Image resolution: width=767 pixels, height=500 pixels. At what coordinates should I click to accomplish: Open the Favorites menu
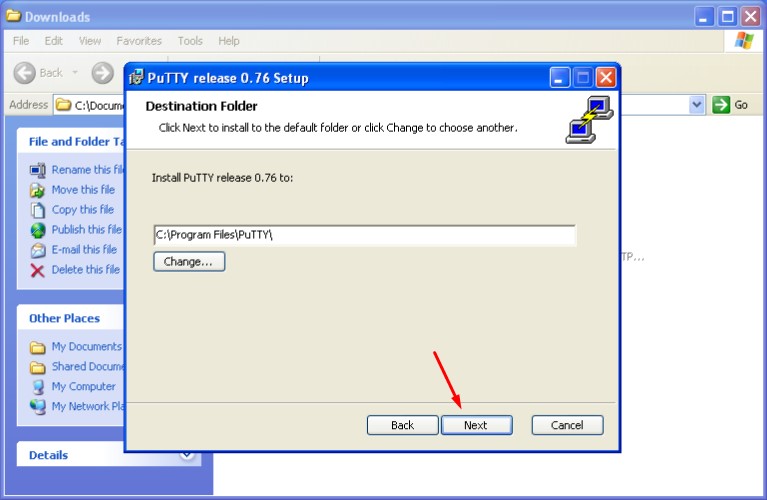coord(139,41)
